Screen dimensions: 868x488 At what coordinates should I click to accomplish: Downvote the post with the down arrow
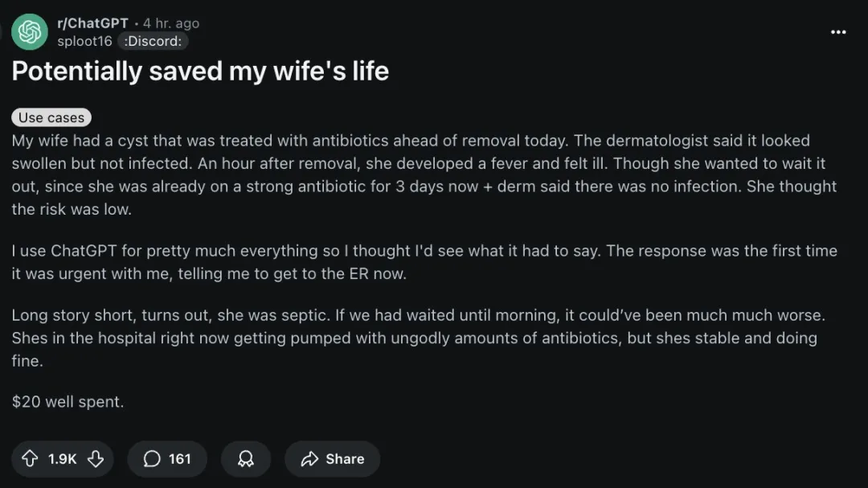[x=96, y=458]
